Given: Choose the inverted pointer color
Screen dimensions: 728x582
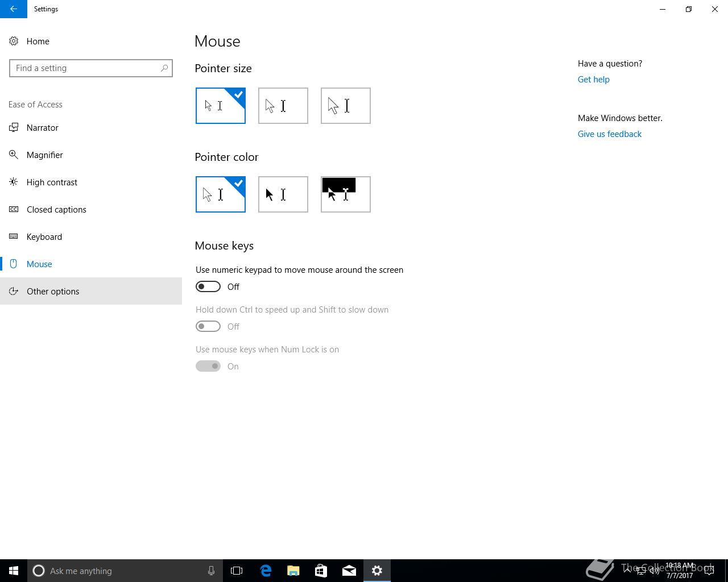Looking at the screenshot, I should pos(346,194).
